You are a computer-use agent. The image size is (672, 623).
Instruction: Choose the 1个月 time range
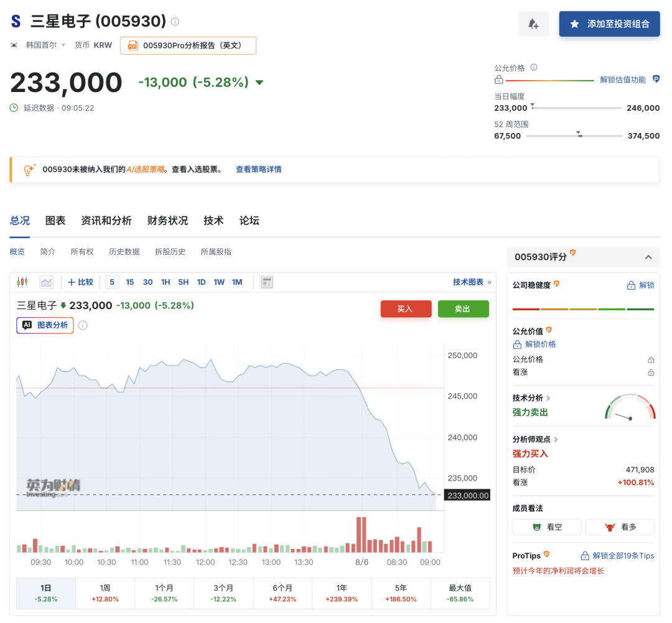(x=164, y=593)
